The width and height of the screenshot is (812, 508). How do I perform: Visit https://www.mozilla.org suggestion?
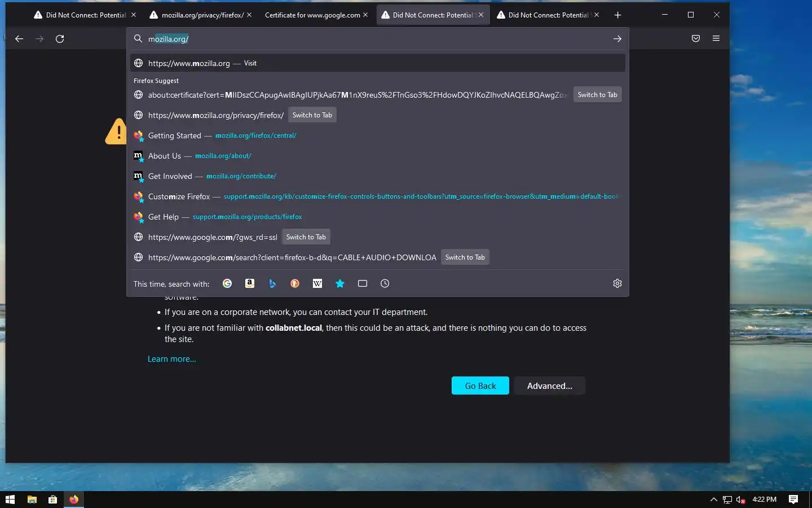(378, 63)
